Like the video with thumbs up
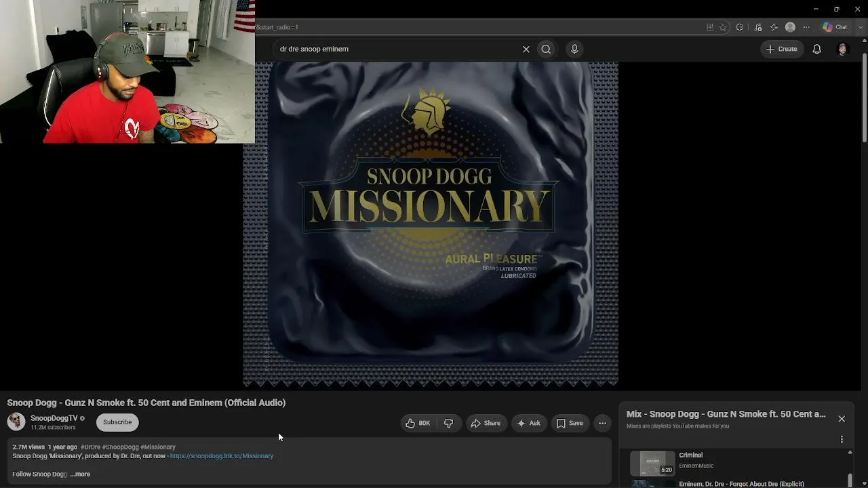The width and height of the screenshot is (868, 488). click(418, 423)
